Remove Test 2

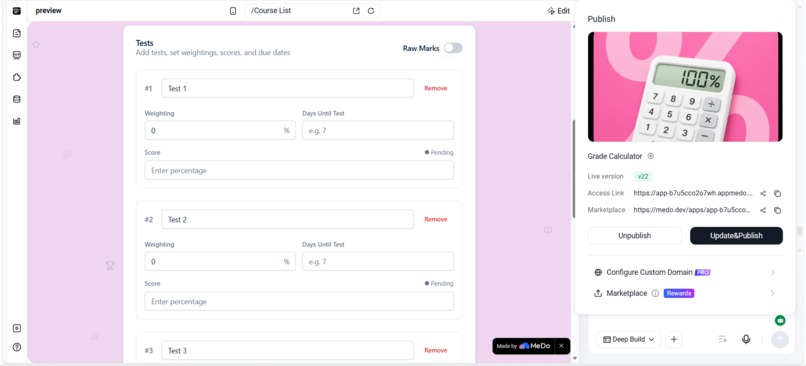435,219
